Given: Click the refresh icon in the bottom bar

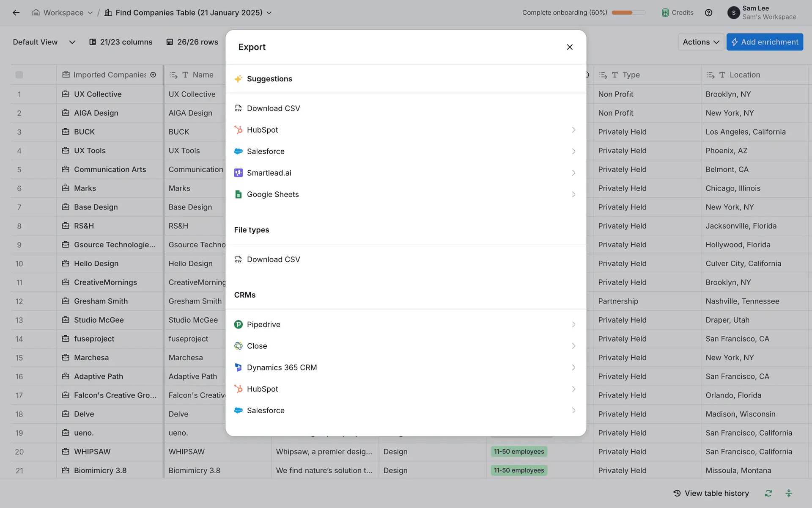Looking at the screenshot, I should coord(768,493).
